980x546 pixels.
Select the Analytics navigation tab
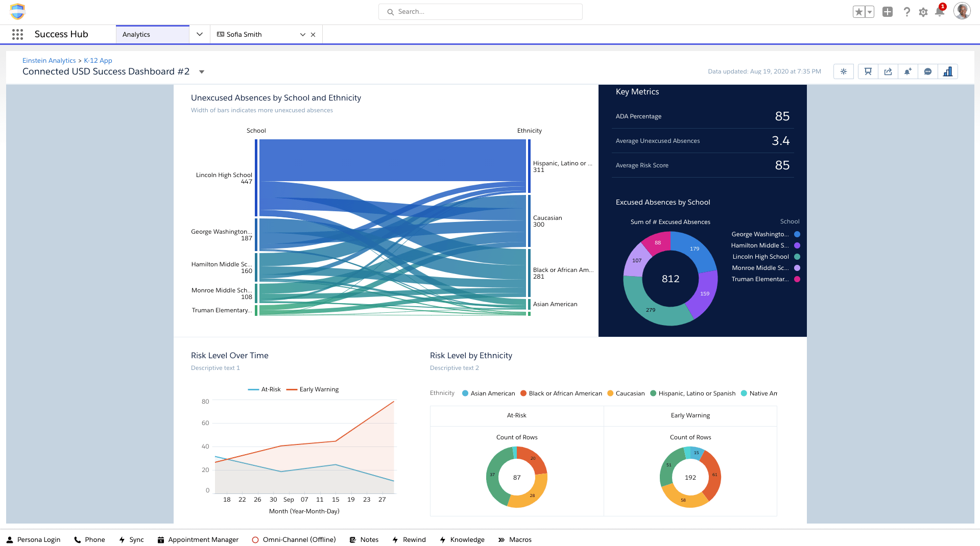136,34
